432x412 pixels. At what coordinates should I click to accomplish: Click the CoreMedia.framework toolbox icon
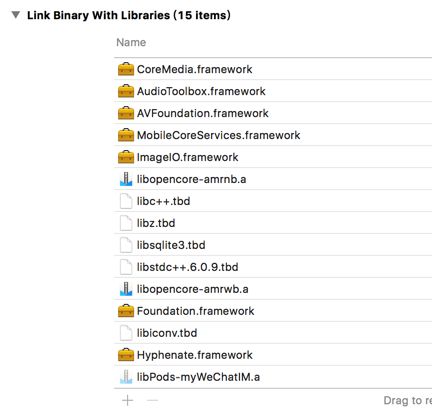coord(126,69)
